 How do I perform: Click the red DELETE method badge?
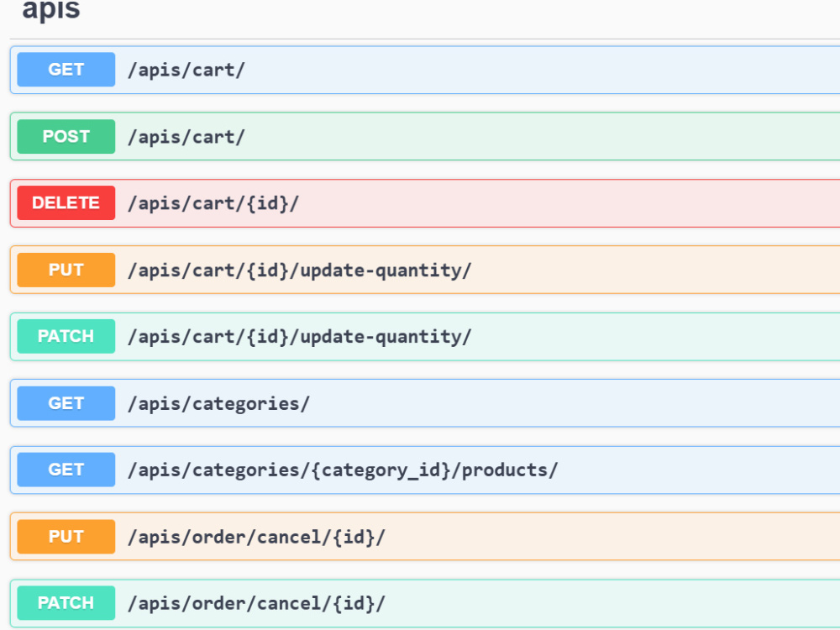(66, 203)
